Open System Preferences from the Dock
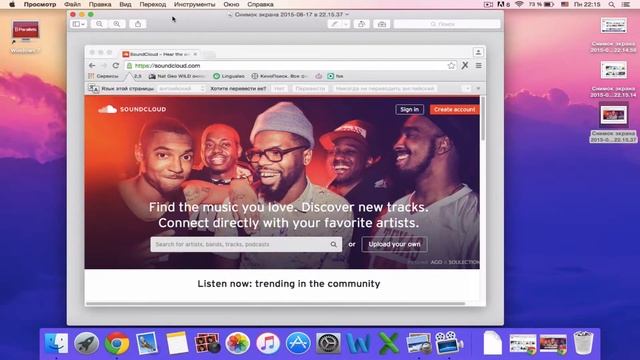 point(328,343)
